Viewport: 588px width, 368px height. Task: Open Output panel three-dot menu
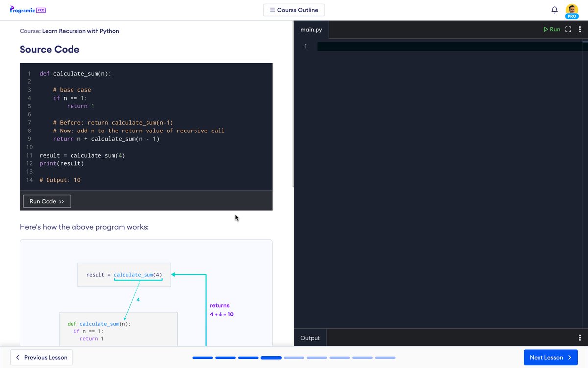coord(580,338)
